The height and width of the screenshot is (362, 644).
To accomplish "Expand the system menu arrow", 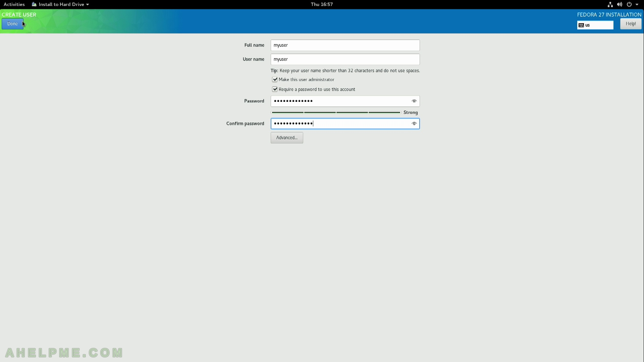I will pyautogui.click(x=637, y=5).
